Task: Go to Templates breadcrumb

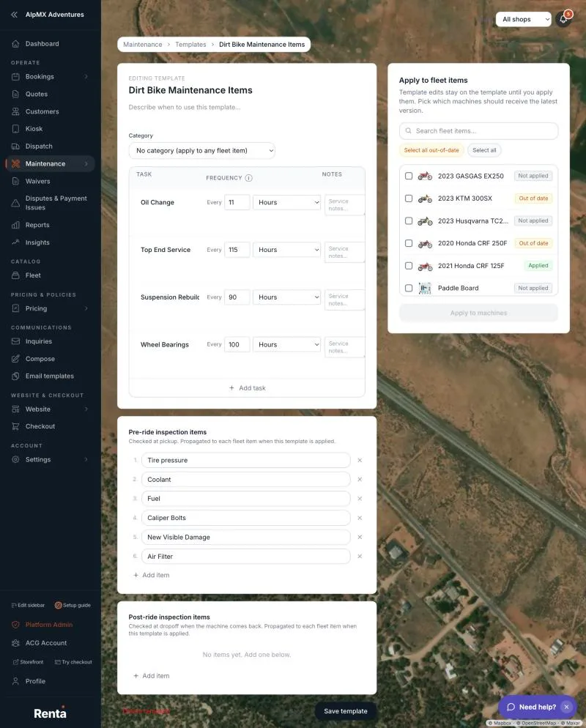Action: tap(190, 45)
